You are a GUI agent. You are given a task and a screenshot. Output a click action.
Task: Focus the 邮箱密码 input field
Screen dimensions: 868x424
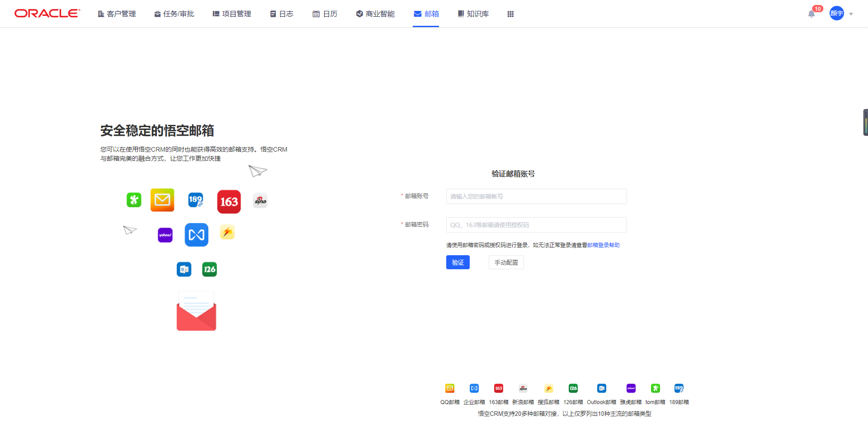pyautogui.click(x=536, y=225)
